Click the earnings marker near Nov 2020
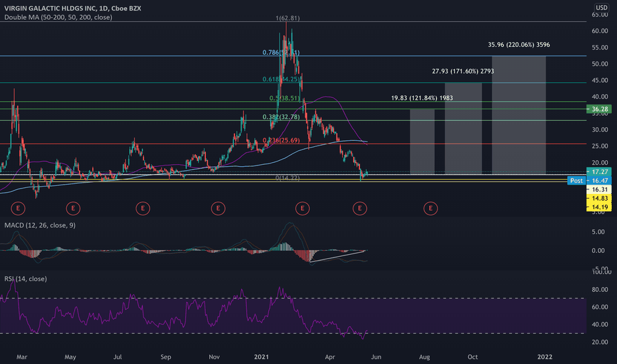This screenshot has height=364, width=617. tap(218, 208)
